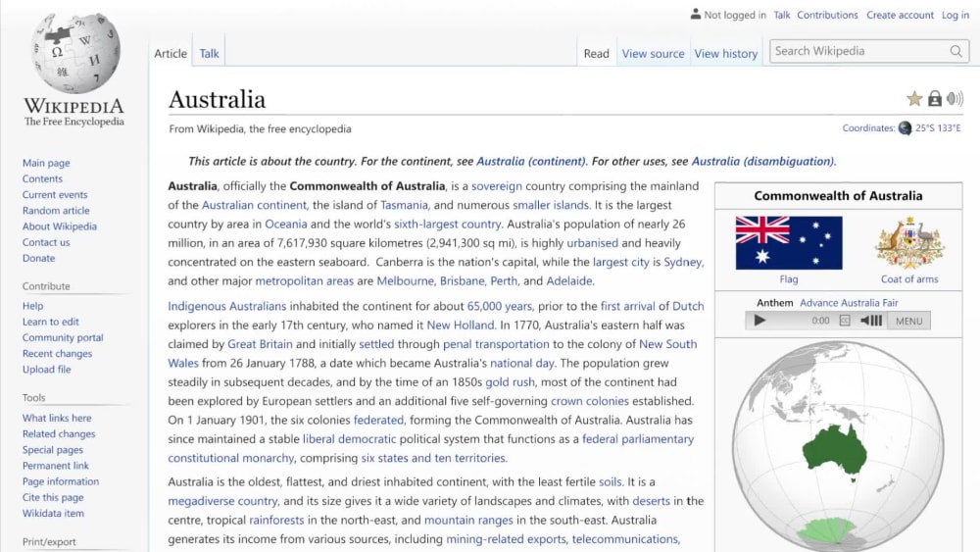Viewport: 980px width, 552px height.
Task: Switch to the Article tab
Action: pyautogui.click(x=170, y=53)
